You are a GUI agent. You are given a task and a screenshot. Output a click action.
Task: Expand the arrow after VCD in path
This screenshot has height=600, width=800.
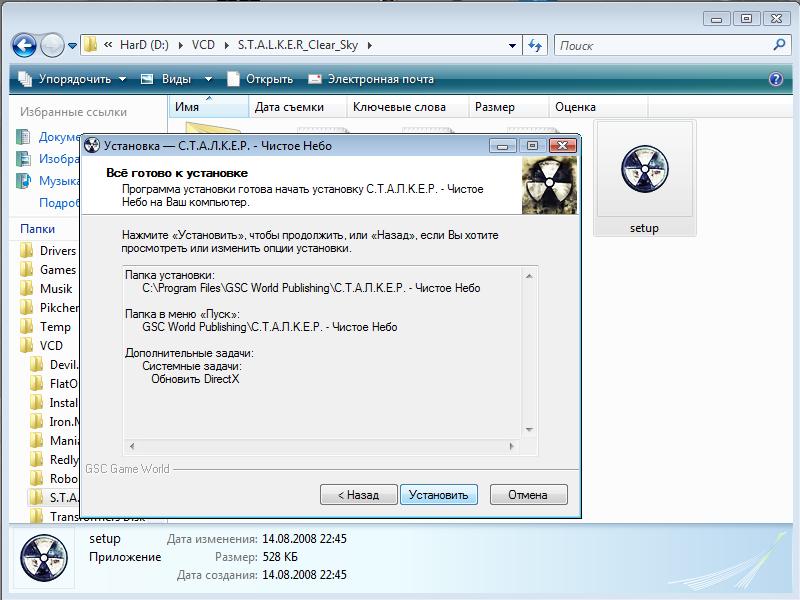227,45
